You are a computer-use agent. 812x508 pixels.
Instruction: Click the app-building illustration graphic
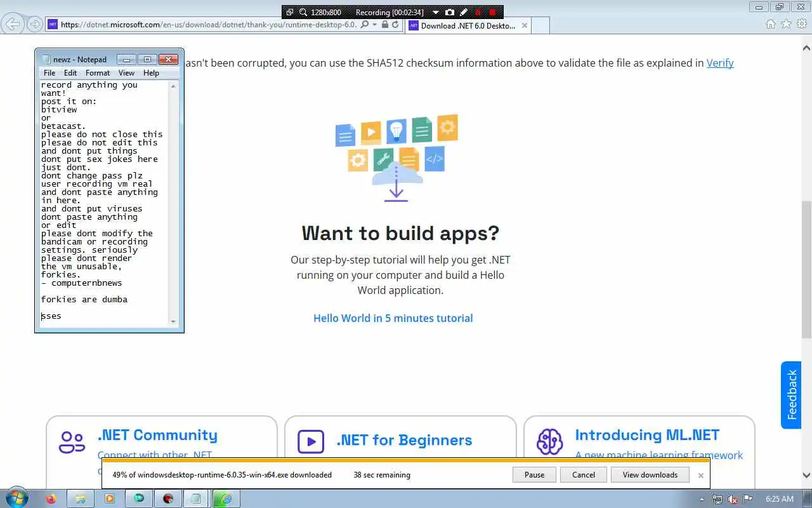(x=396, y=158)
